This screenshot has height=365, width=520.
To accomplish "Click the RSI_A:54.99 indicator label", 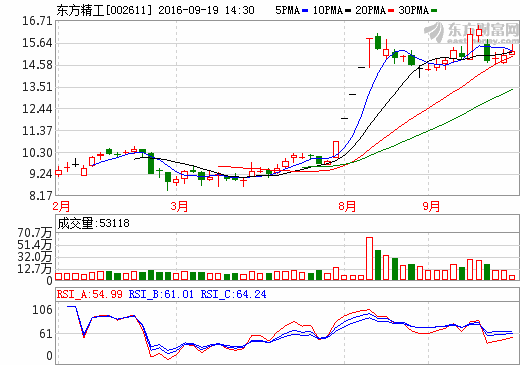I will tap(89, 294).
